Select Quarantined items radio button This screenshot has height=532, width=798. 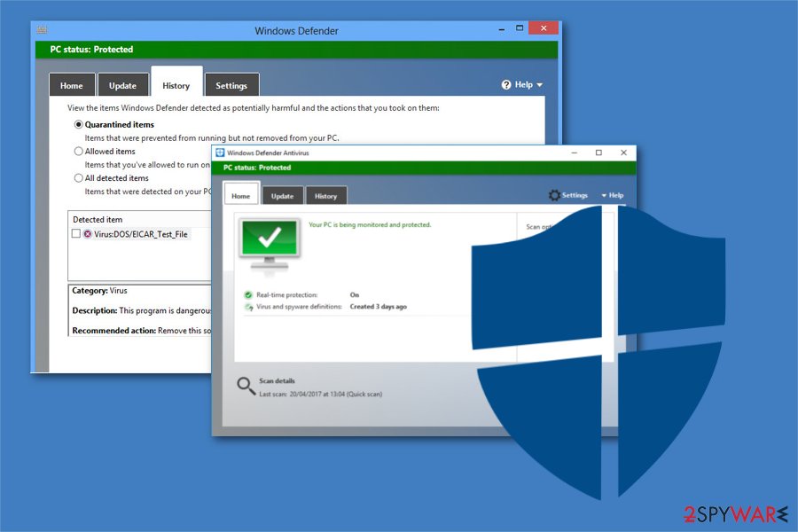(78, 124)
